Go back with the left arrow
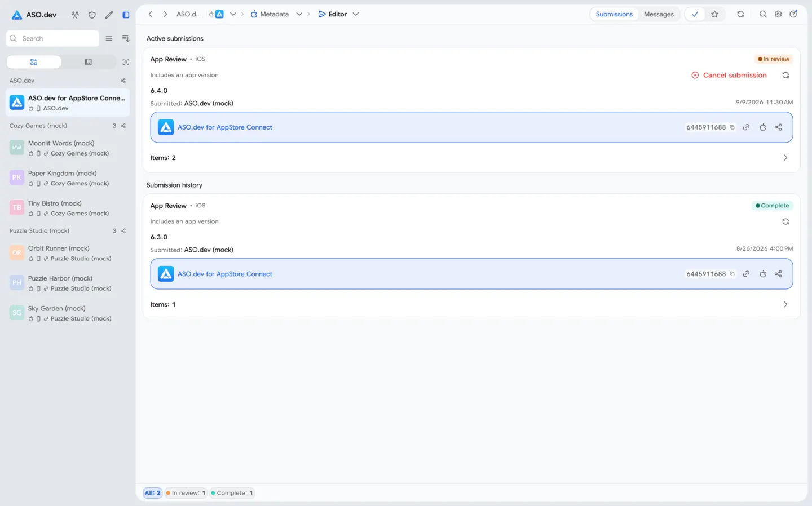This screenshot has height=506, width=812. [151, 14]
